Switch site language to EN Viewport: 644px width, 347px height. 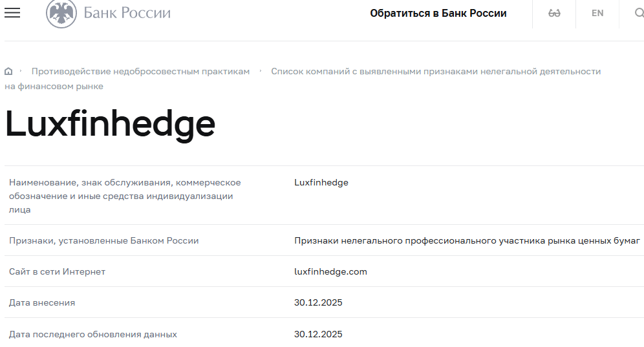coord(597,13)
